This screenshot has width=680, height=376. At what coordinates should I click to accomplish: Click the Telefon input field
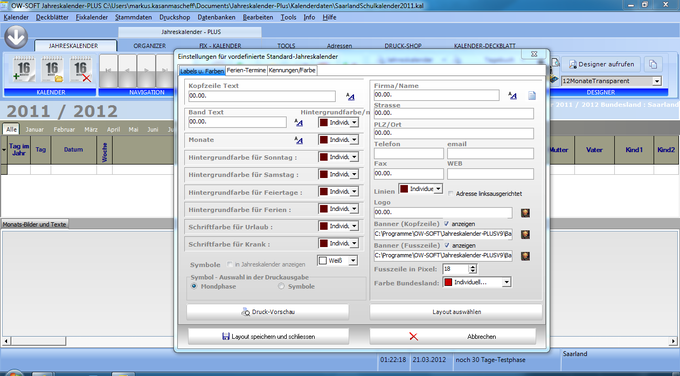coord(409,153)
